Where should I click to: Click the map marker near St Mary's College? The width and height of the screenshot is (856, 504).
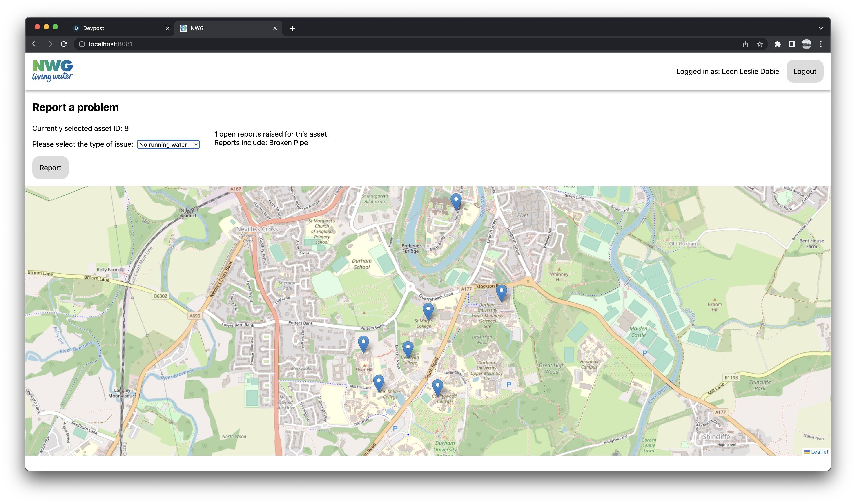click(x=428, y=310)
